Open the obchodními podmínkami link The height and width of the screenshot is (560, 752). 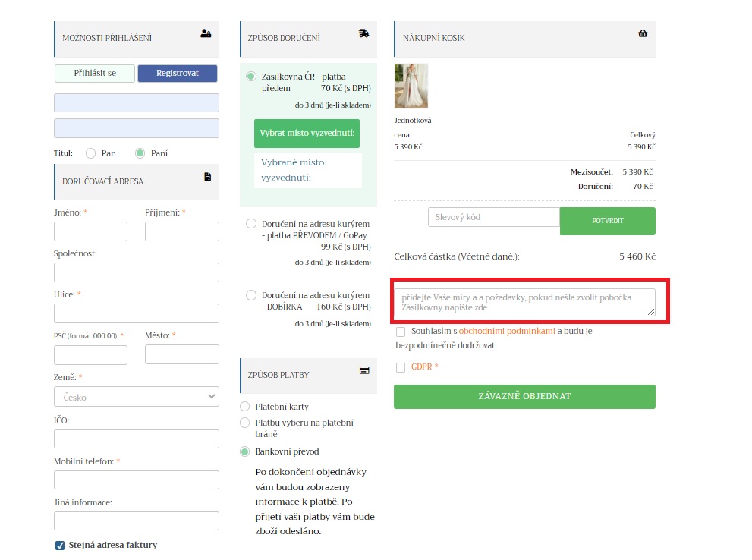[x=507, y=332]
